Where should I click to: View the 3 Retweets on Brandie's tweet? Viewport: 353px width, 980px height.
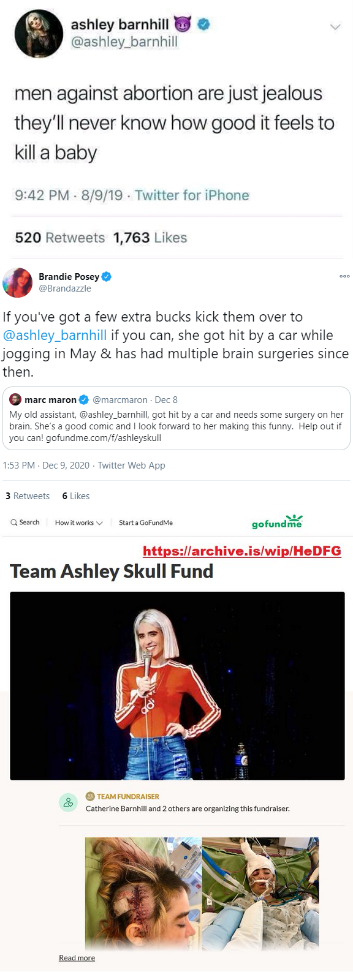pos(28,496)
